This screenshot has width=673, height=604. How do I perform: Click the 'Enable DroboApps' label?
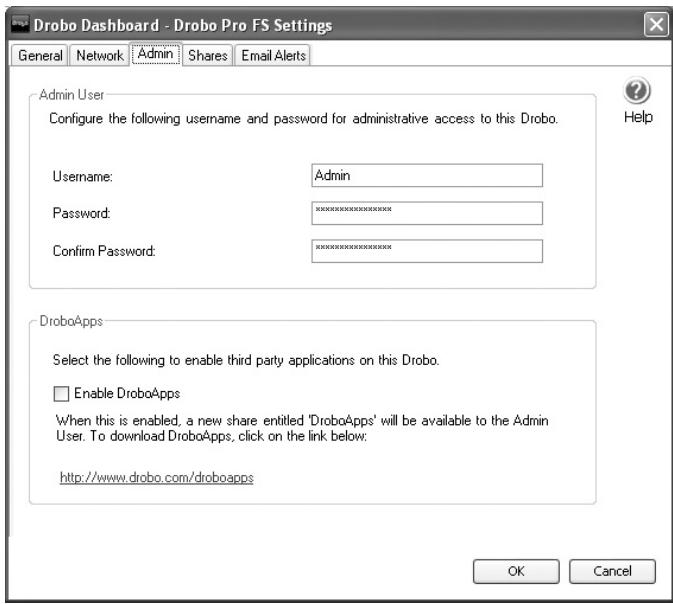[127, 393]
